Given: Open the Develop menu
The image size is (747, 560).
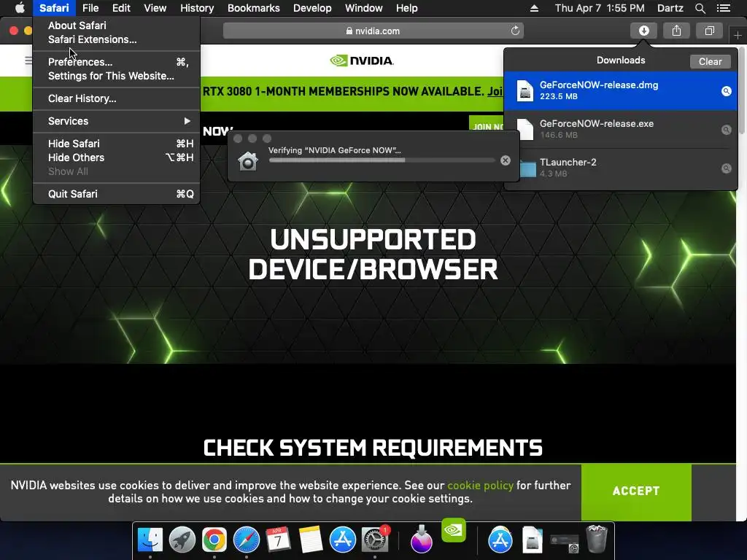Looking at the screenshot, I should point(312,8).
